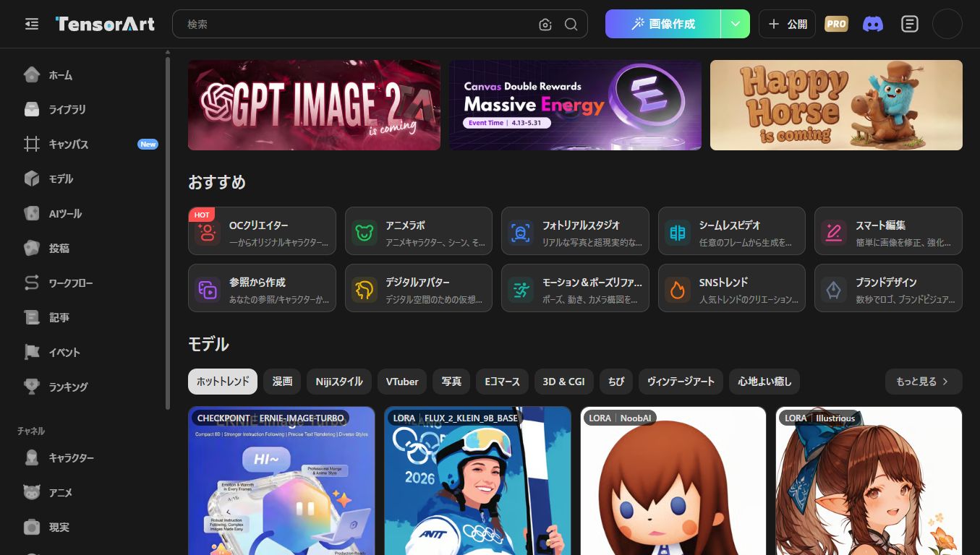The height and width of the screenshot is (555, 980).
Task: Select the ヴィンテージアート tab
Action: 681,382
